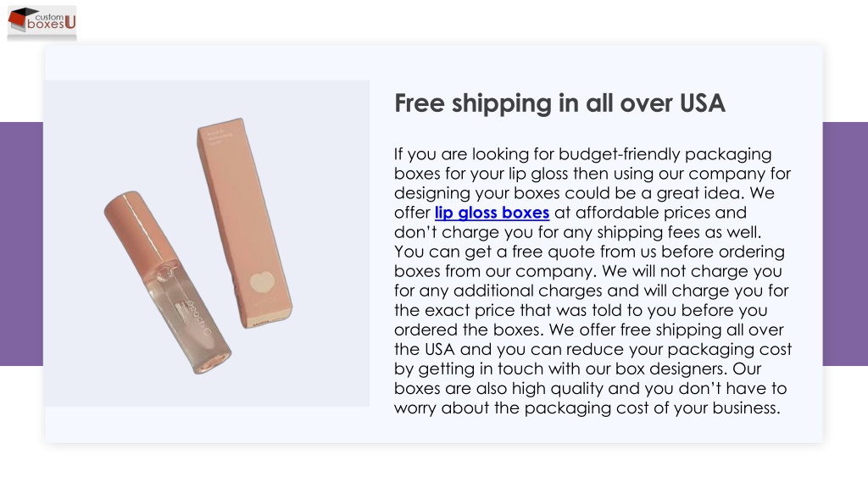Click the phrase "free quote" in the paragraph

(554, 252)
